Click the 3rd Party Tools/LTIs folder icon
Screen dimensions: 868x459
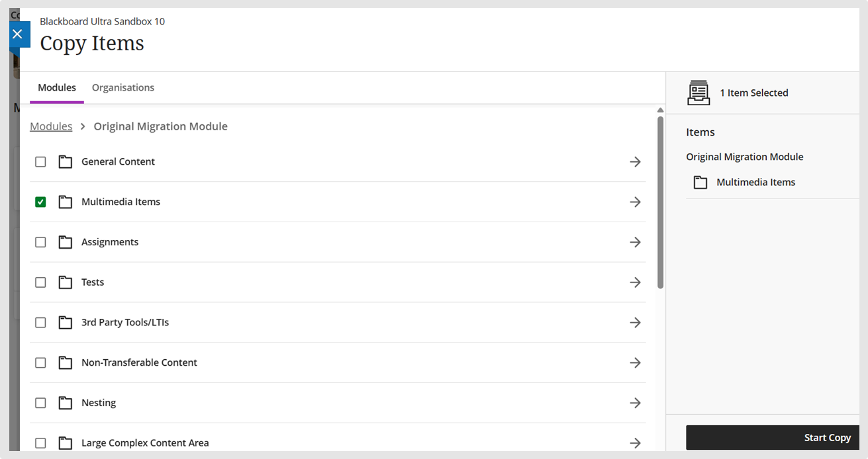(x=65, y=323)
